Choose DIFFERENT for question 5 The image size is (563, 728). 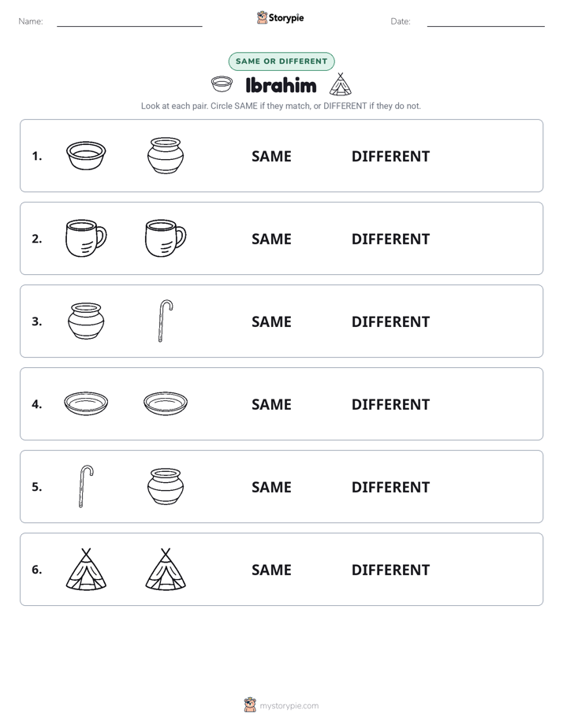coord(390,487)
